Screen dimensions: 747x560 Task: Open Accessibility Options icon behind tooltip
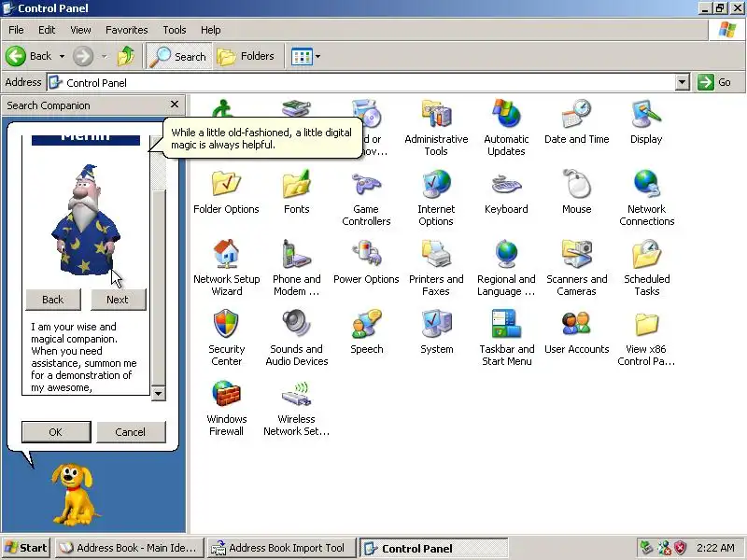pos(223,108)
